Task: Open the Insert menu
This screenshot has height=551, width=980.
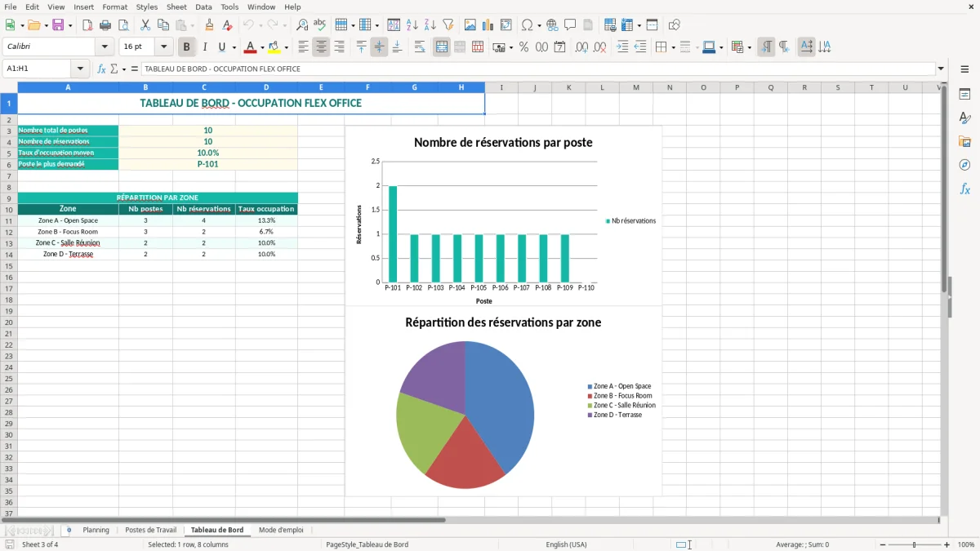Action: pyautogui.click(x=84, y=7)
